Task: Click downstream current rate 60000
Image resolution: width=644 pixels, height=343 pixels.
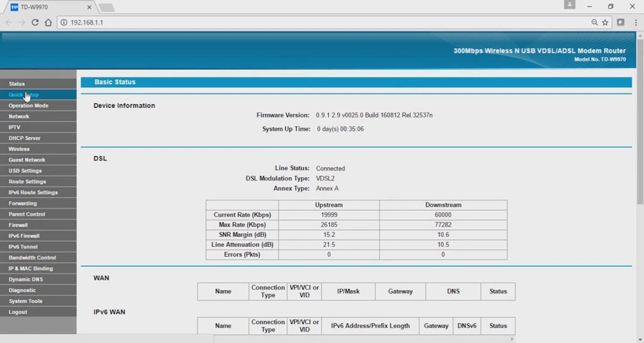Action: click(443, 215)
